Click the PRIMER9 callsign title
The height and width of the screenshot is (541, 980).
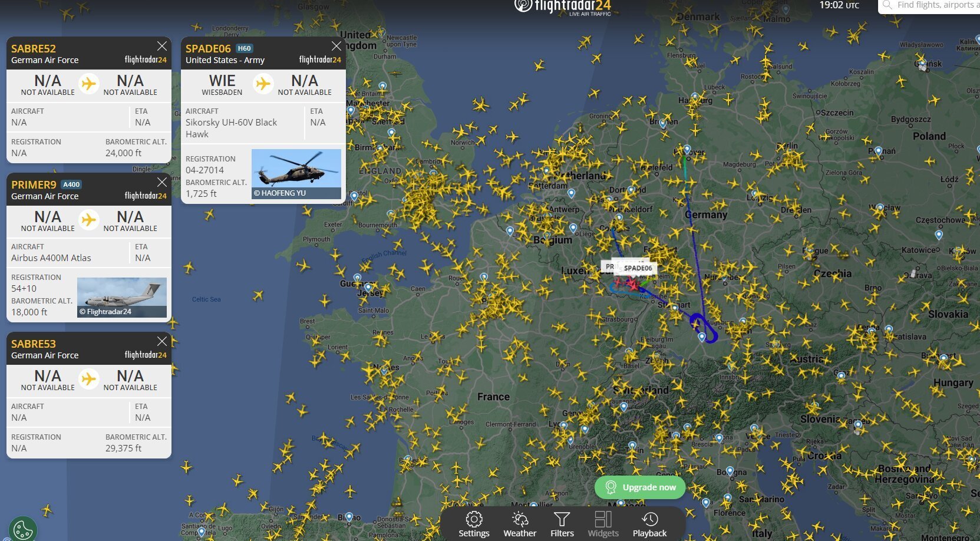(x=34, y=184)
